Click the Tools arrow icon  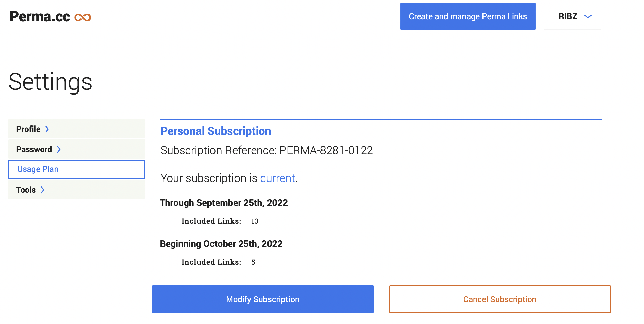[x=42, y=190]
